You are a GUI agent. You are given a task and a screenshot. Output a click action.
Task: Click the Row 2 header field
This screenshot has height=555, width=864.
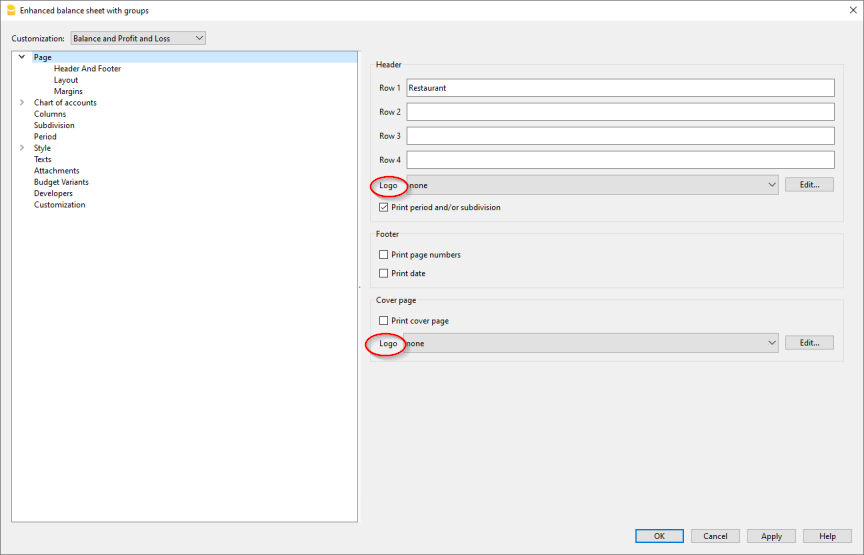[x=620, y=112]
